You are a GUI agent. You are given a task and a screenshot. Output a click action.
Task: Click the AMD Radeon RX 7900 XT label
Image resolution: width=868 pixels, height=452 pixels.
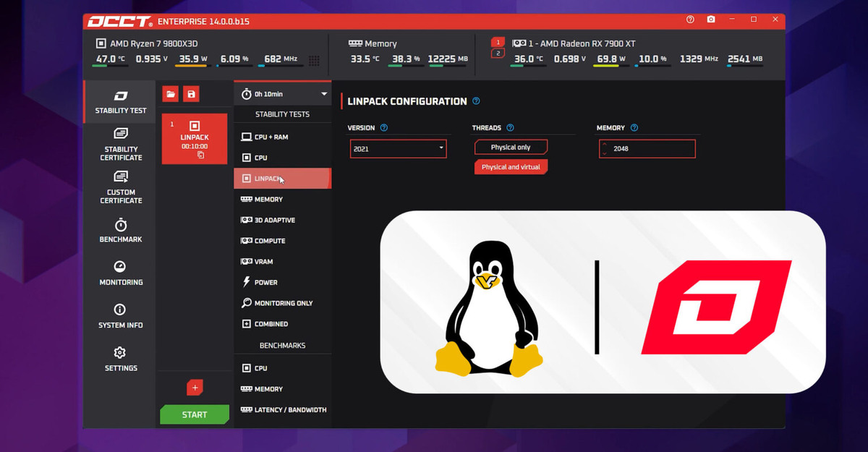[x=583, y=43]
